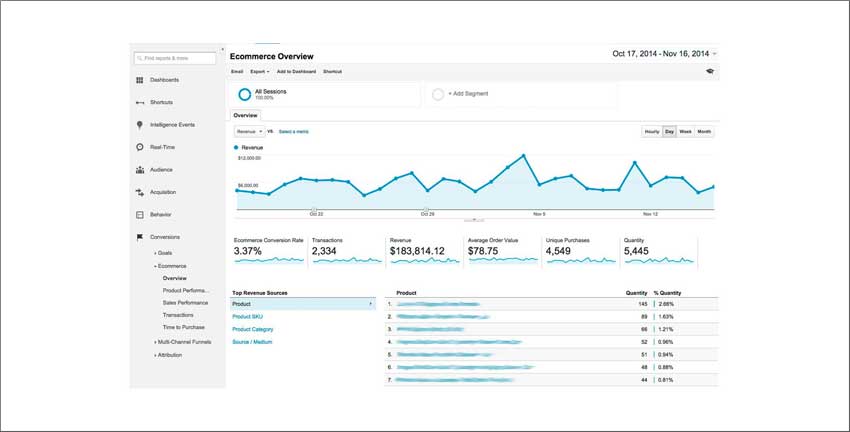Select the Real-Time clock icon
Screen dimensions: 850x432
(x=140, y=147)
